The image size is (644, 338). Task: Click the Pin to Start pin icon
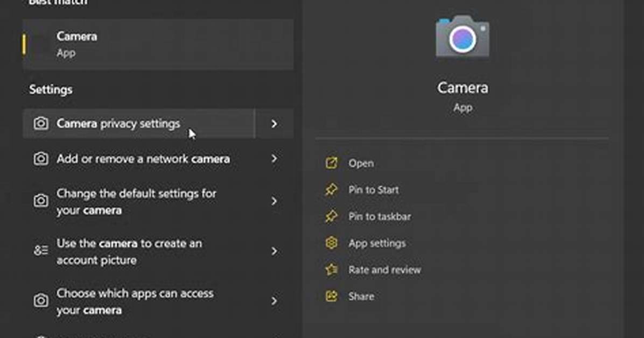pyautogui.click(x=332, y=189)
